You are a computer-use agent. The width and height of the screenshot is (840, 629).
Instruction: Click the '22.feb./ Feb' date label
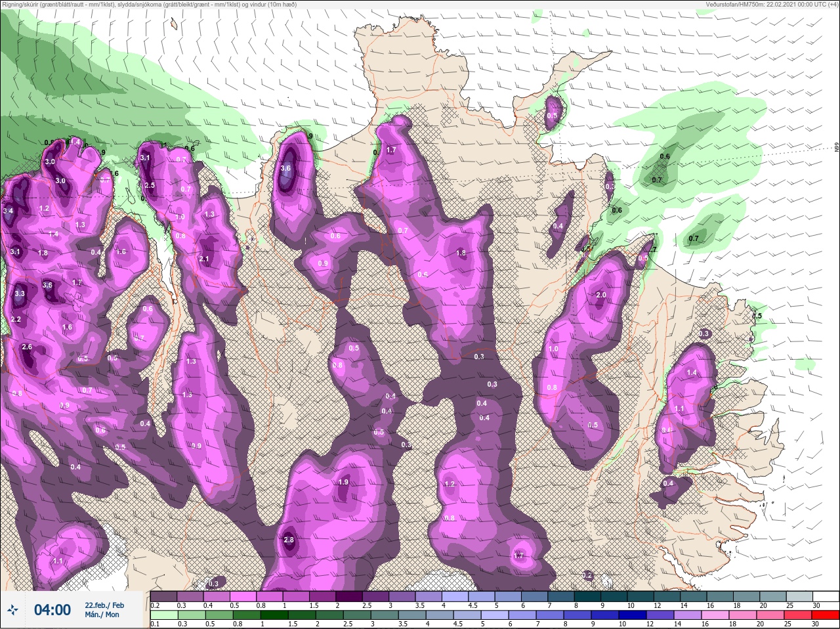point(104,605)
